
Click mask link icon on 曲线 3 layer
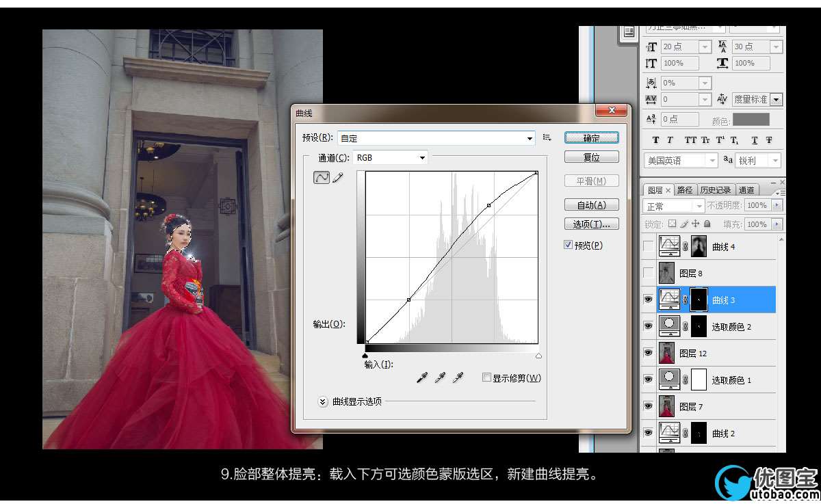[685, 300]
